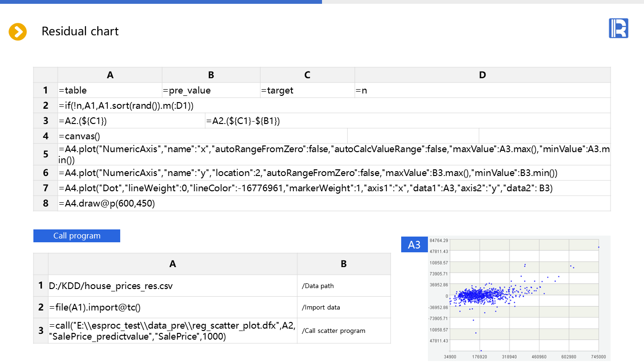Select row 8 header in top table
The image size is (644, 362).
pyautogui.click(x=46, y=203)
